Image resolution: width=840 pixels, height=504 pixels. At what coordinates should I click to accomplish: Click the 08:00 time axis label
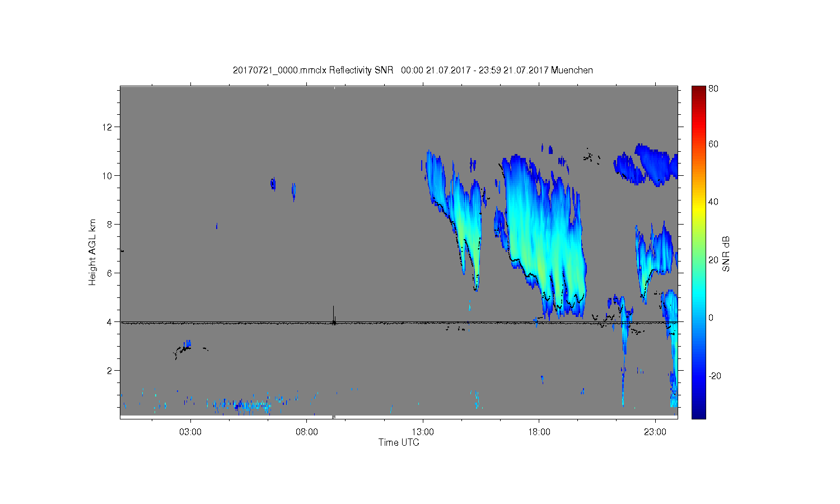coord(307,432)
